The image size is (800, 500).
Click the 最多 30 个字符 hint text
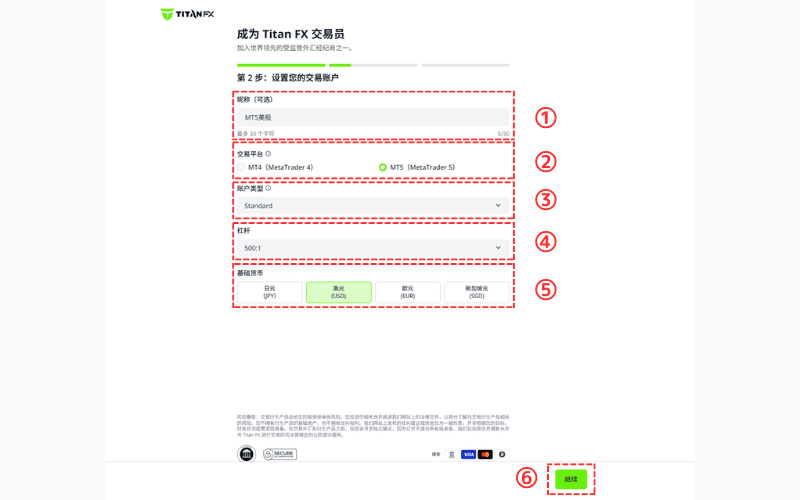(256, 134)
